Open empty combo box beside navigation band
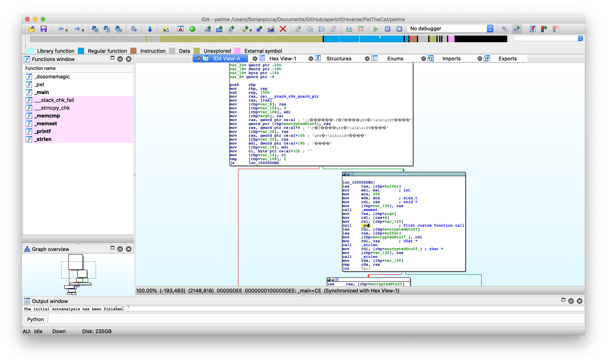Viewport: 607px width, 364px height. click(x=548, y=38)
